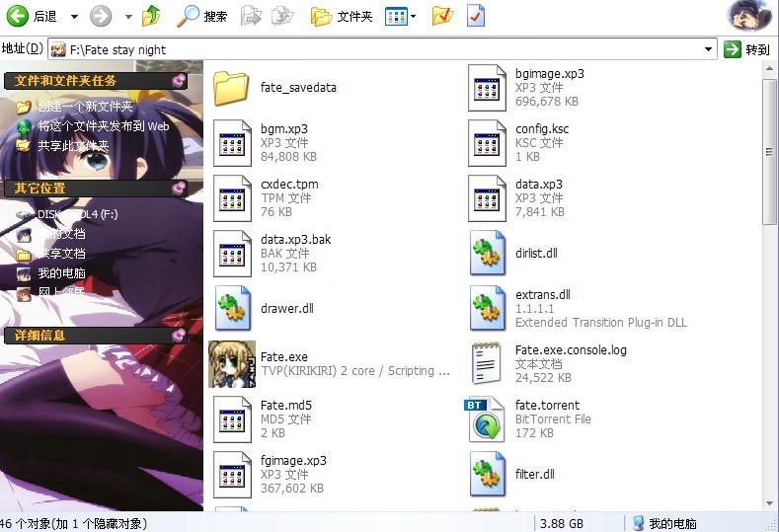Select the filter.dll file icon
This screenshot has height=532, width=779.
(x=487, y=475)
